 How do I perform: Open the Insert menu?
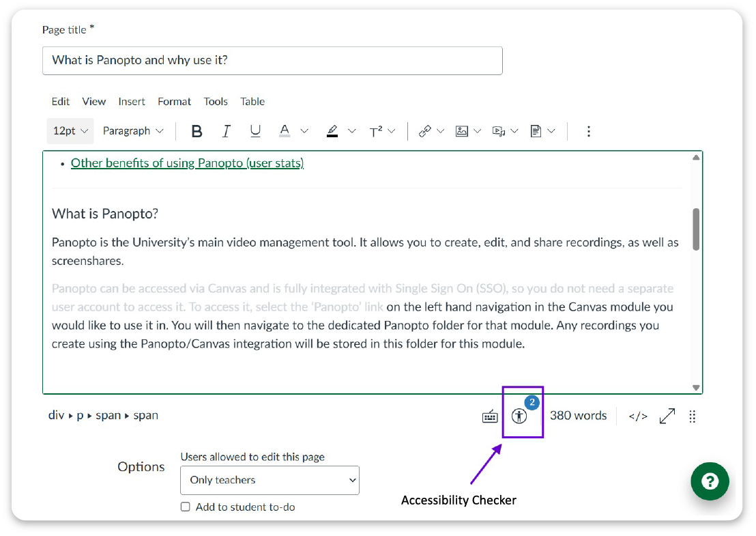pyautogui.click(x=132, y=102)
